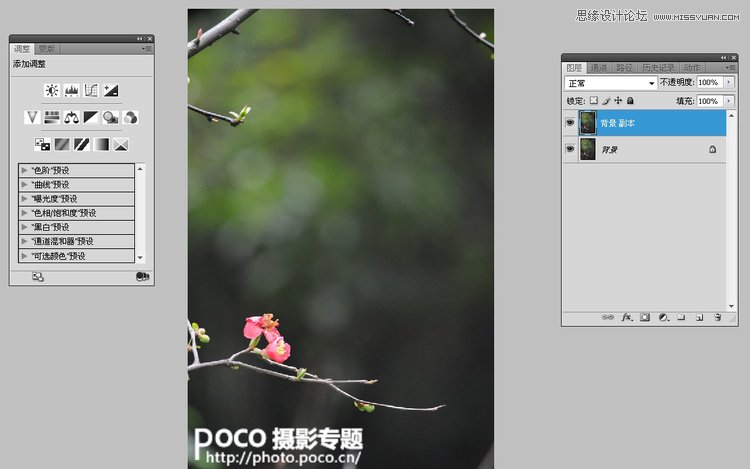Open the 不透明度 slider arrow
Viewport: 750px width, 469px height.
click(729, 82)
